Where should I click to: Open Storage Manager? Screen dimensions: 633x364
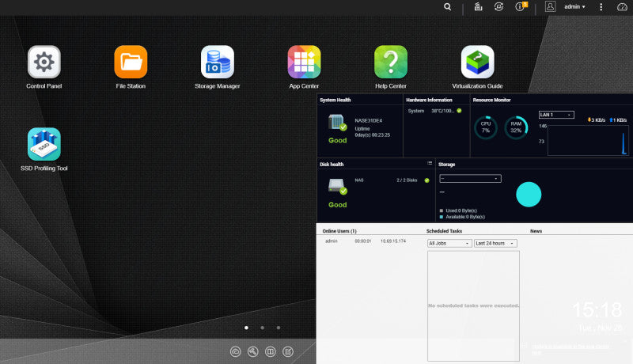click(218, 63)
